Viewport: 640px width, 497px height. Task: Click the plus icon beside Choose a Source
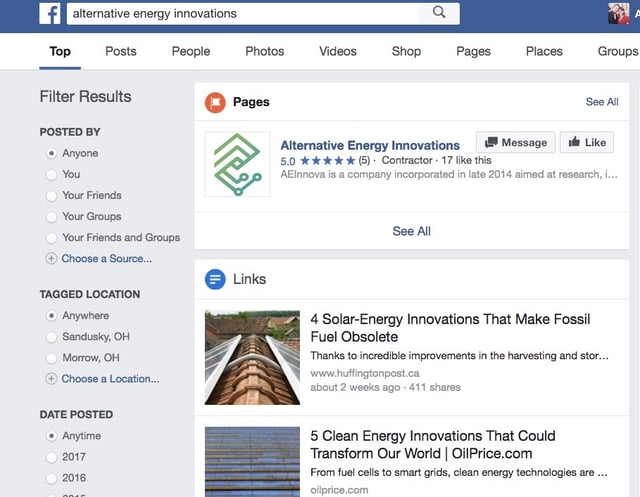coord(52,259)
